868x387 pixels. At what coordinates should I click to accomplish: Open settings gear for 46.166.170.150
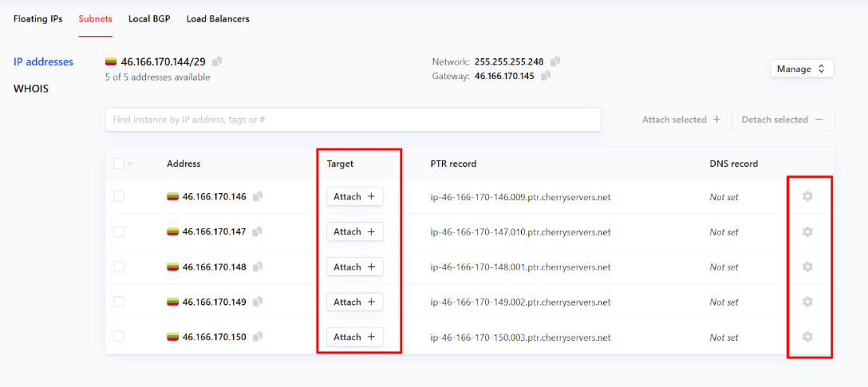tap(807, 337)
